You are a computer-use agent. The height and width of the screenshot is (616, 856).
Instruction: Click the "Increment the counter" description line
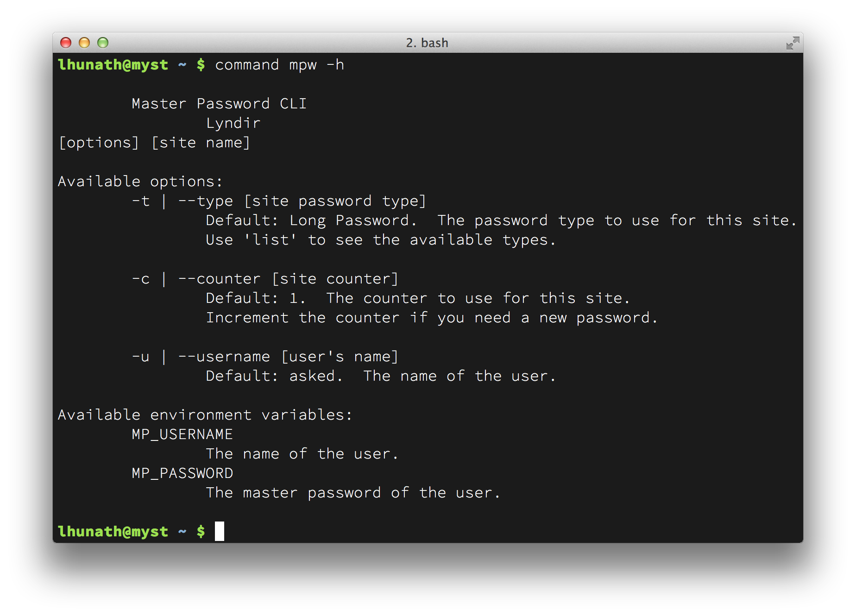[302, 318]
